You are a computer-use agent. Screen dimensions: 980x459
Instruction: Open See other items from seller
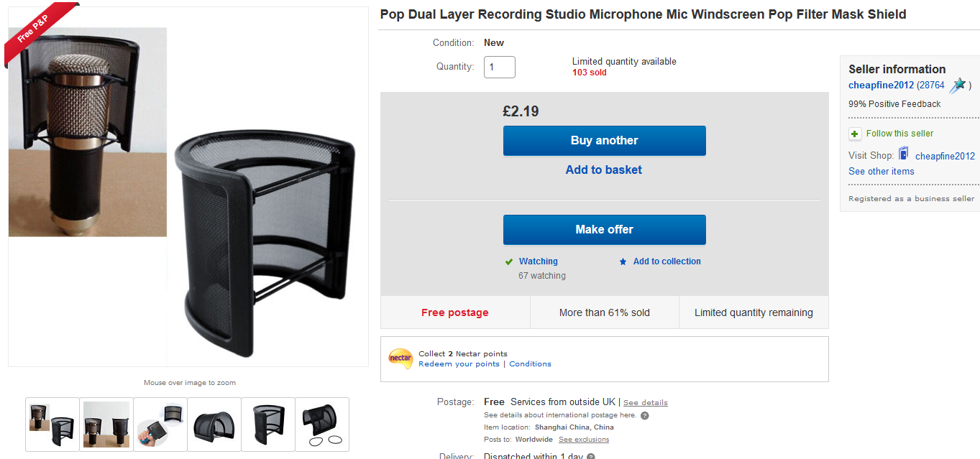(x=881, y=171)
